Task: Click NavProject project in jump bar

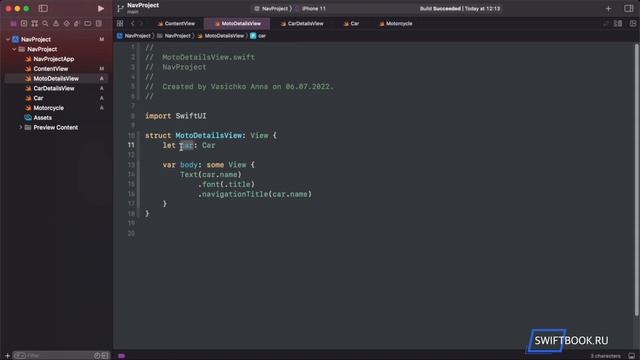Action: [x=134, y=36]
